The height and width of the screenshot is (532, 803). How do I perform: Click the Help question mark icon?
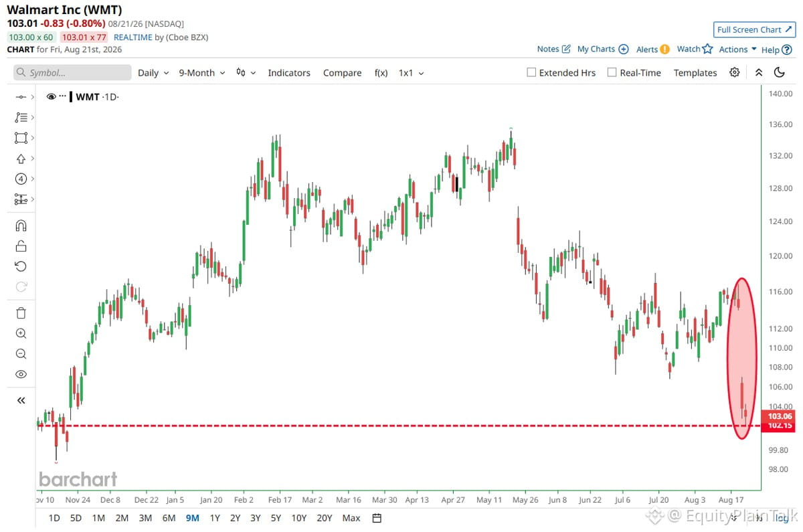point(787,50)
